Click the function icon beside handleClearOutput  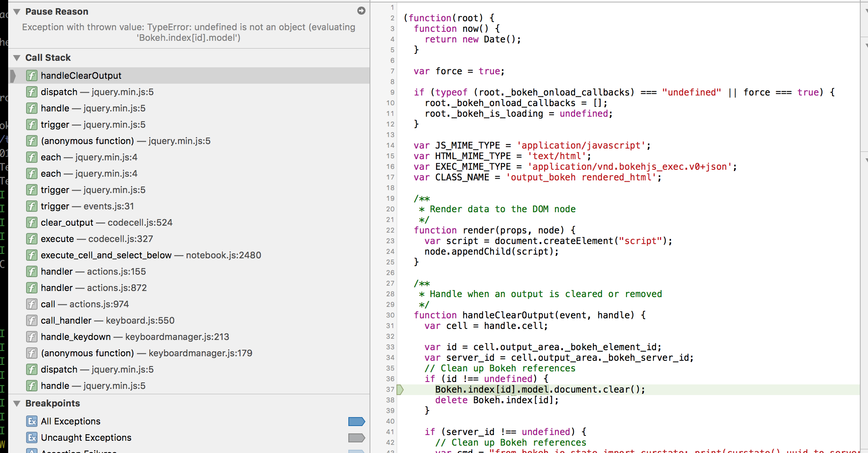coord(31,75)
